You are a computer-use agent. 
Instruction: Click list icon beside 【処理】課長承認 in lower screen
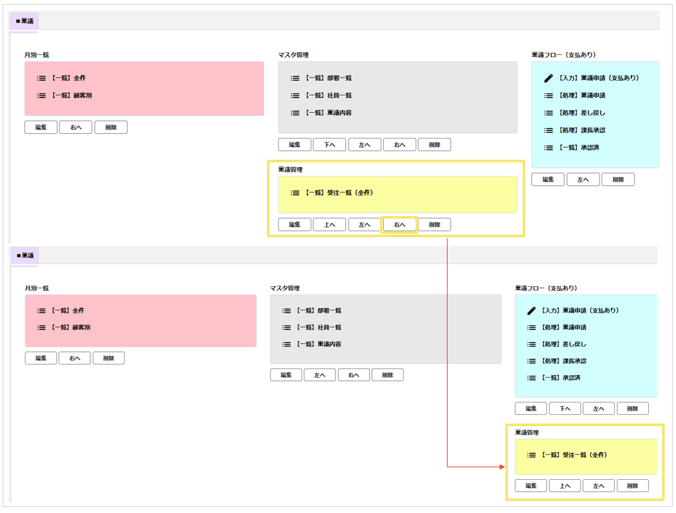pyautogui.click(x=532, y=361)
